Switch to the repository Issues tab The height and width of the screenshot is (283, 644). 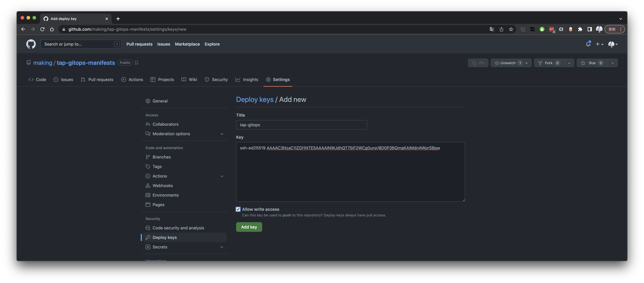coord(63,80)
